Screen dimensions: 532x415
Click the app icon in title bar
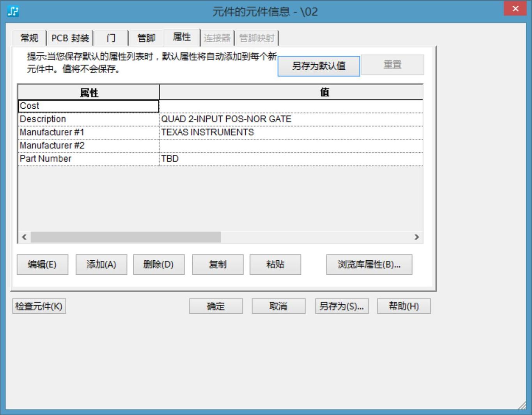point(13,11)
